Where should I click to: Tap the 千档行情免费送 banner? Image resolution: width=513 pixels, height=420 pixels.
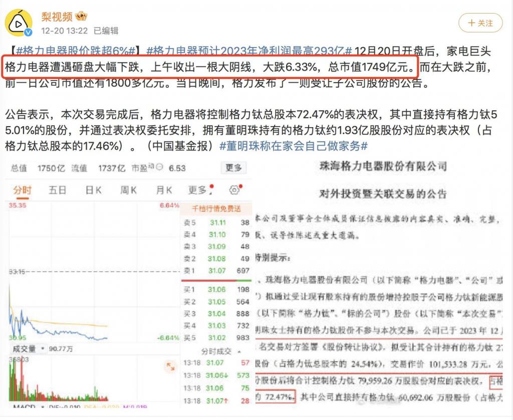coord(216,209)
